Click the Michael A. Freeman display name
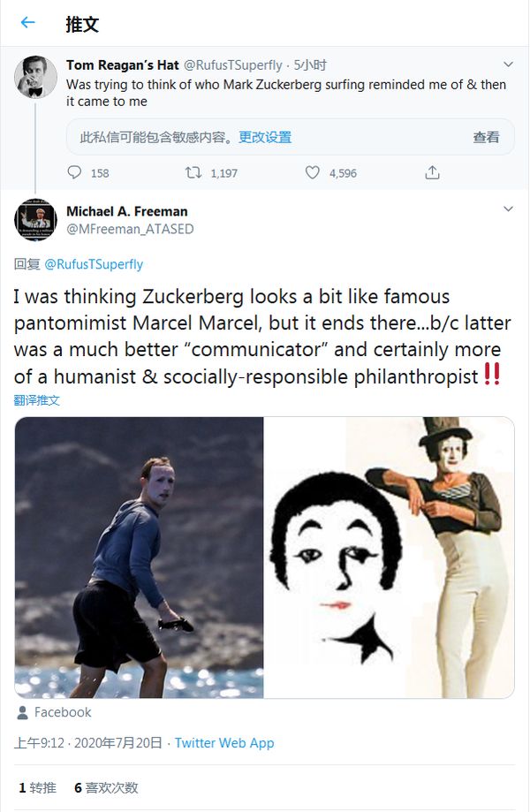Screen dimensions: 530x812 127,211
